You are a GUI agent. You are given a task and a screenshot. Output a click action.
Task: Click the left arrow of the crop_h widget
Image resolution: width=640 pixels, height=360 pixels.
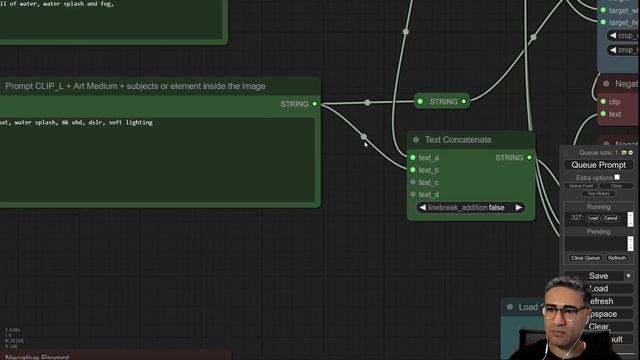pos(613,50)
